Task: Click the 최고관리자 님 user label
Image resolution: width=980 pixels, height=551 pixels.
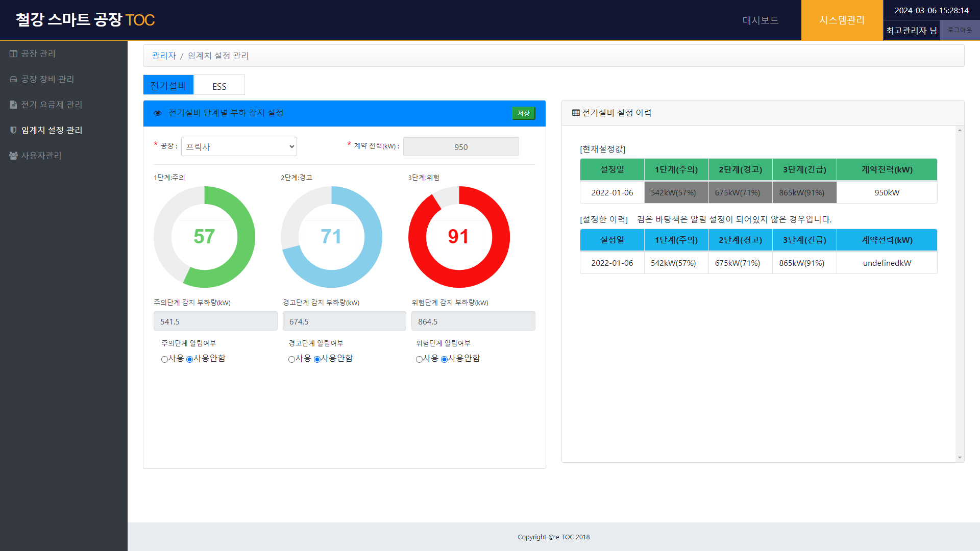Action: pos(912,31)
